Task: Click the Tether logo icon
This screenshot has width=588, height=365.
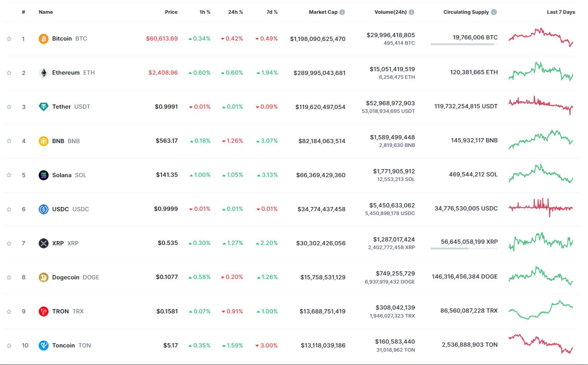Action: click(44, 107)
